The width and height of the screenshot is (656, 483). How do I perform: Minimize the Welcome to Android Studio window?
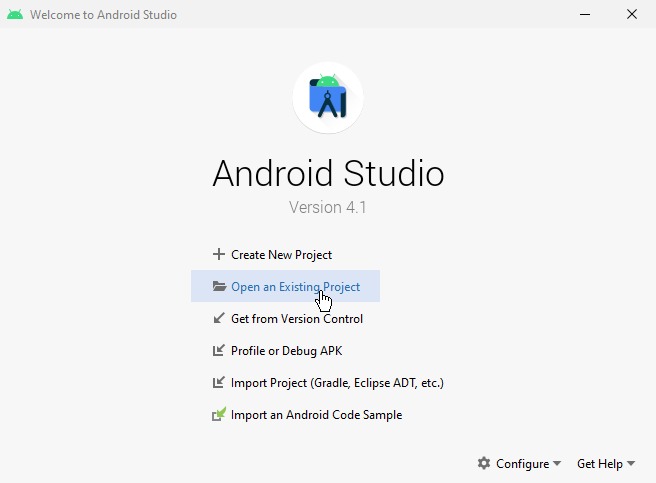pyautogui.click(x=585, y=14)
